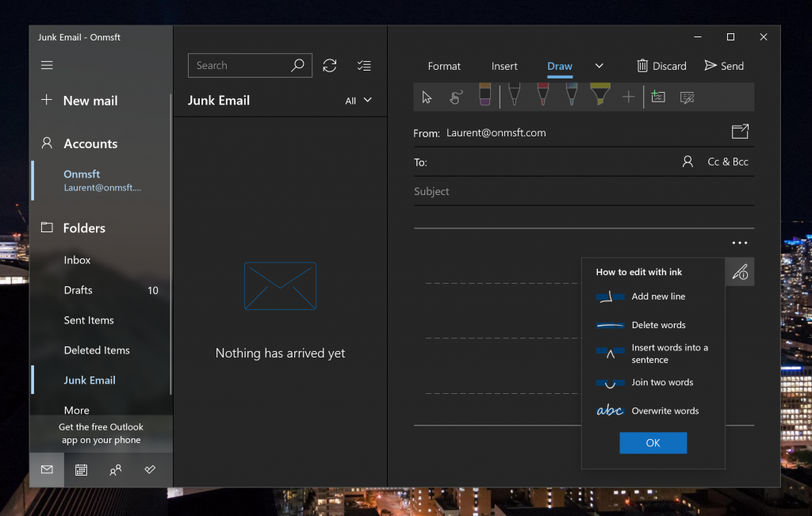Viewport: 812px width, 516px height.
Task: Click the add drawing canvas icon
Action: click(x=657, y=97)
